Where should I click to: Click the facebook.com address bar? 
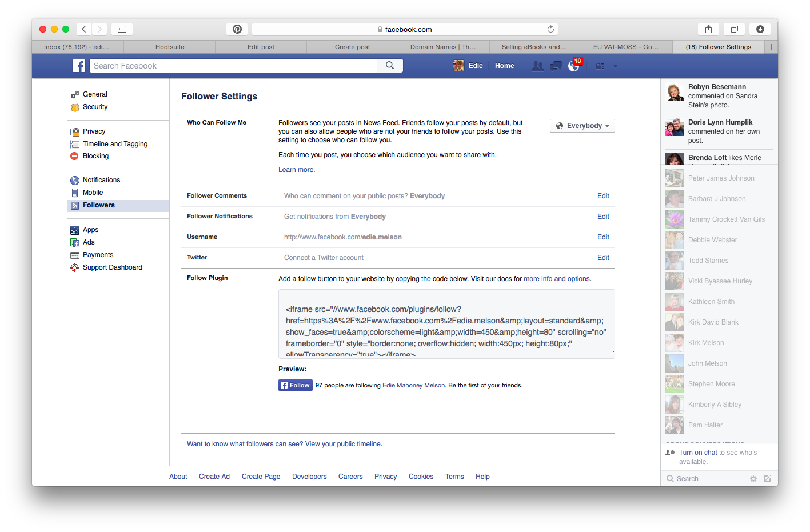coord(405,29)
